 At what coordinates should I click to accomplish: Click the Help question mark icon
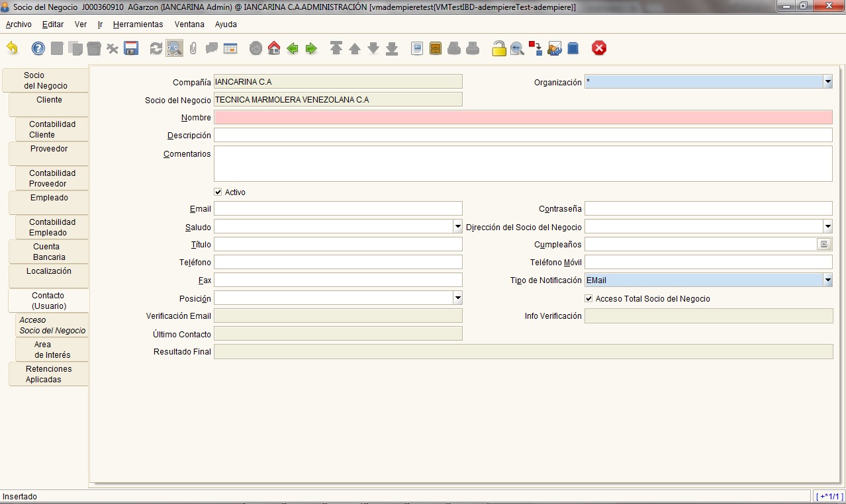(38, 48)
